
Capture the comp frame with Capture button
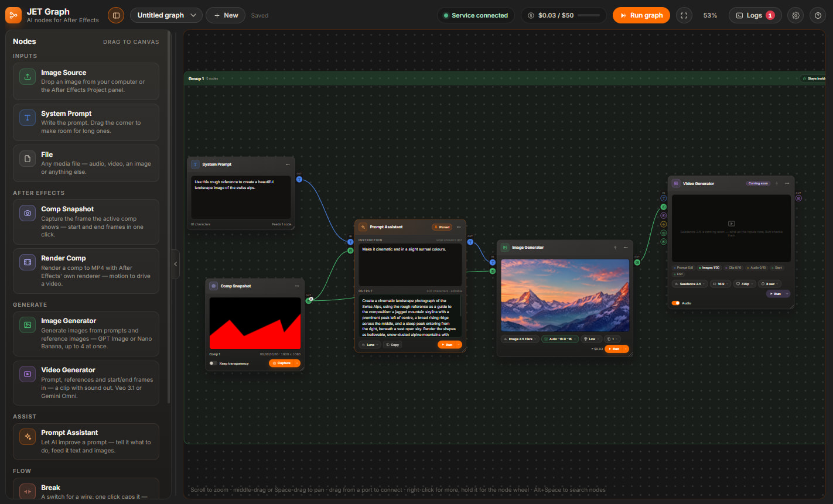282,364
